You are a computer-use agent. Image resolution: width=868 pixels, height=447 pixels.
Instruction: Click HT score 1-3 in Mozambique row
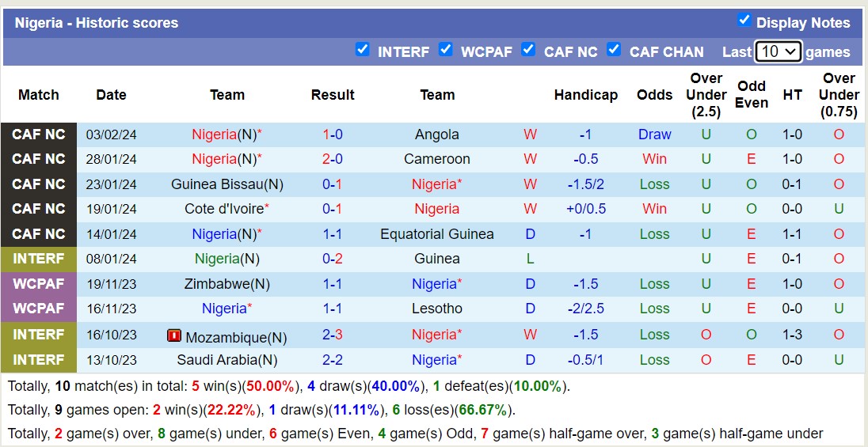(x=792, y=335)
